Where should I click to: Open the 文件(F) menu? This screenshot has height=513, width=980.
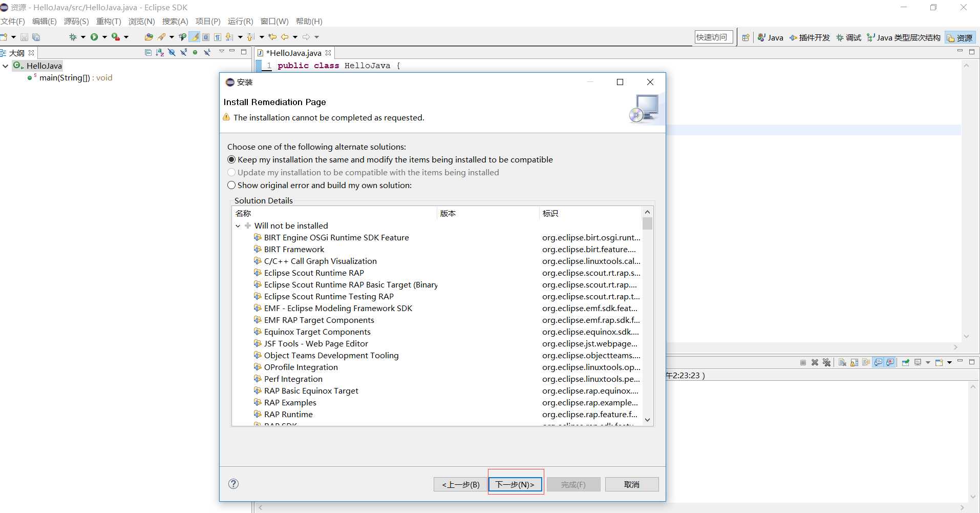pyautogui.click(x=13, y=21)
